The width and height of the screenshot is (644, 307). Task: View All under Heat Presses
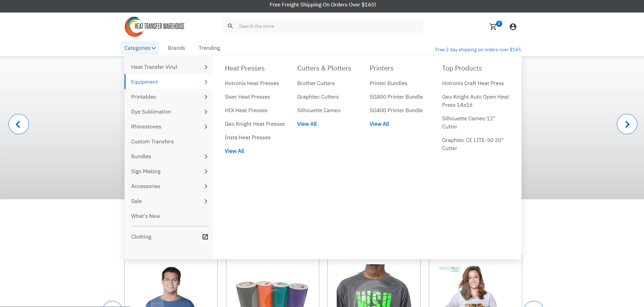[x=234, y=151]
